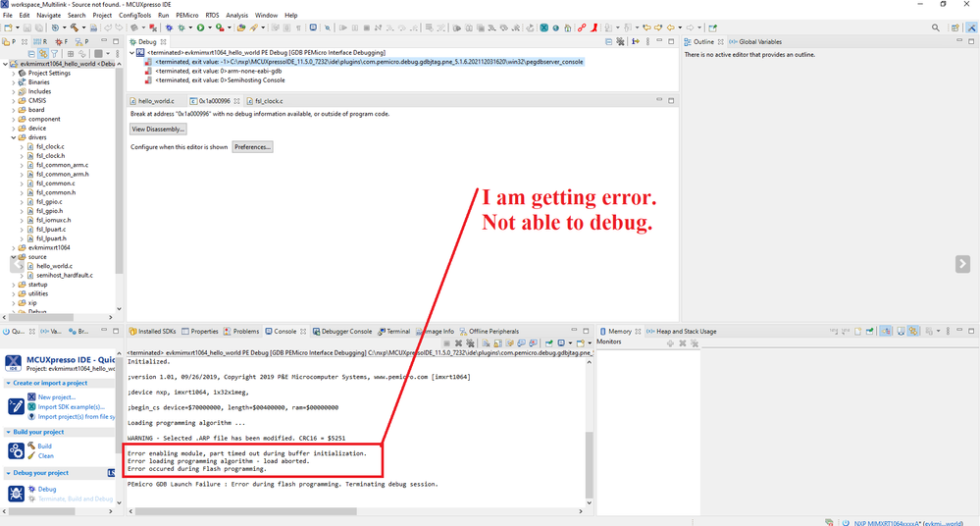Viewport: 980px width, 526px height.
Task: Open the PEMicro menu
Action: tap(186, 15)
